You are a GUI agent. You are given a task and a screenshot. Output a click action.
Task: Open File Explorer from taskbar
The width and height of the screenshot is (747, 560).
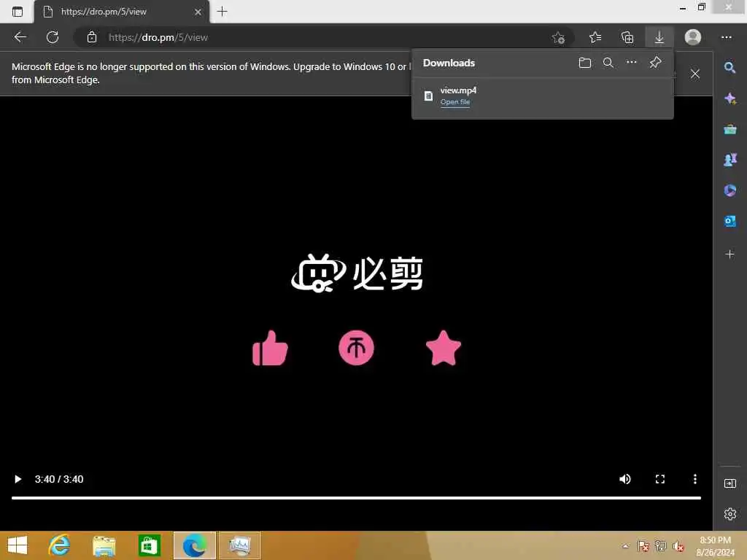pyautogui.click(x=104, y=545)
